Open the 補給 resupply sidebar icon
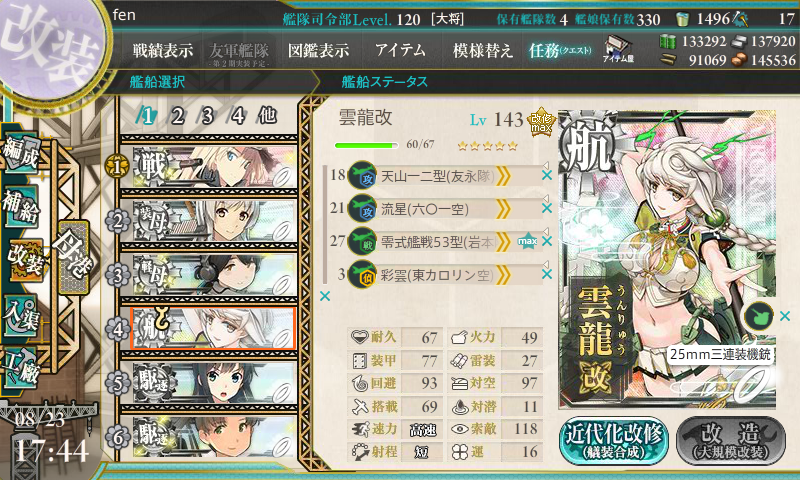This screenshot has height=480, width=800. click(x=21, y=206)
